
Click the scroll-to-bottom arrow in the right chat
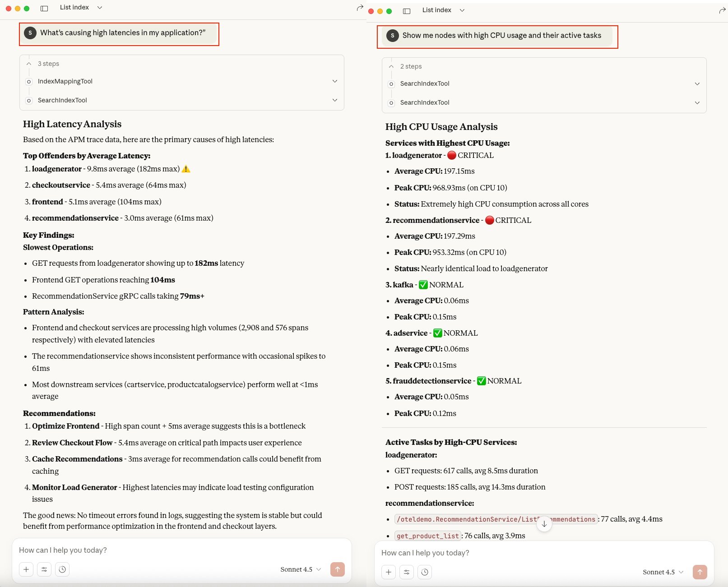point(544,524)
